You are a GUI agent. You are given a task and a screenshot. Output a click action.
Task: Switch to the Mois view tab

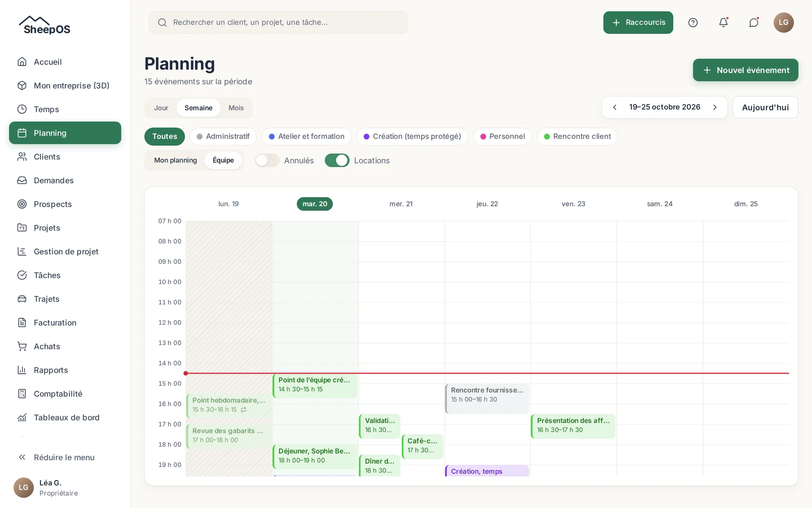click(236, 108)
